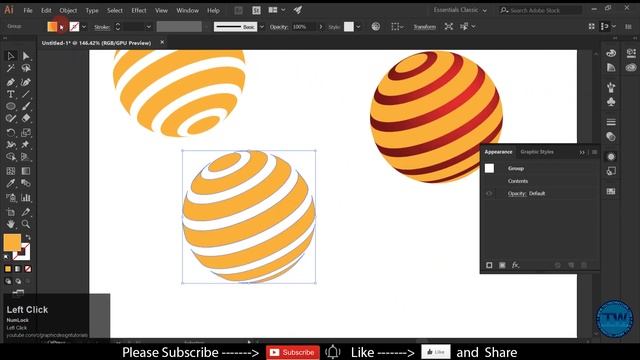Select the Perspective Grid tool
Screen dimensions: 640x360
coord(26,157)
